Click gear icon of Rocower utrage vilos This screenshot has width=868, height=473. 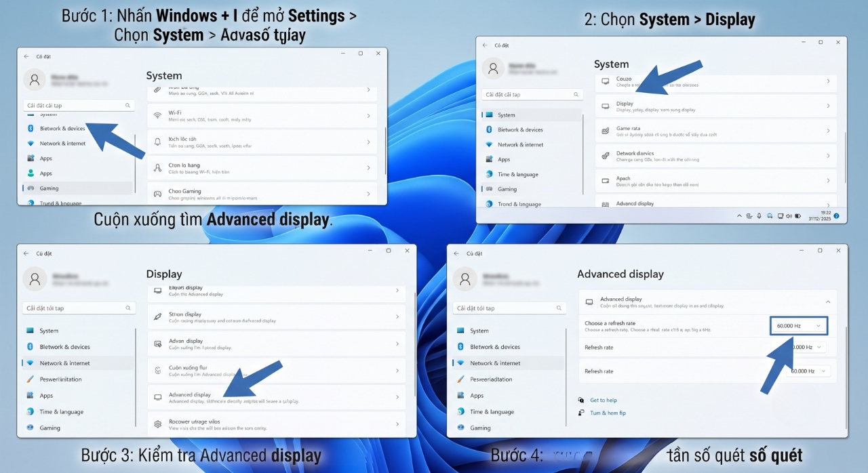(x=157, y=424)
